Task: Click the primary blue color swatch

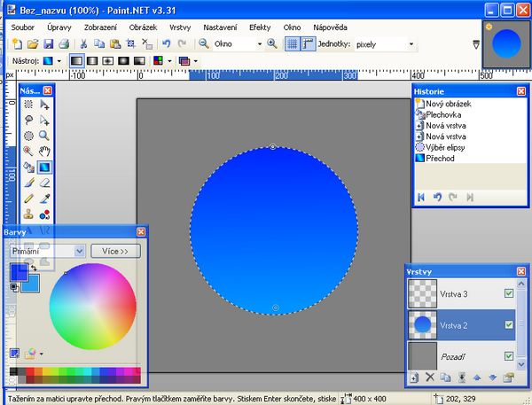Action: [17, 273]
